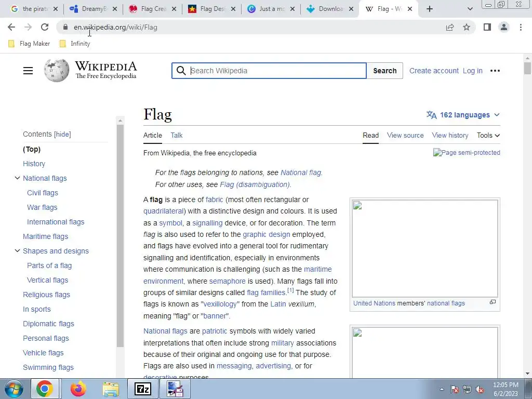532x399 pixels.
Task: Jump to the Maritime flags section
Action: 46,236
